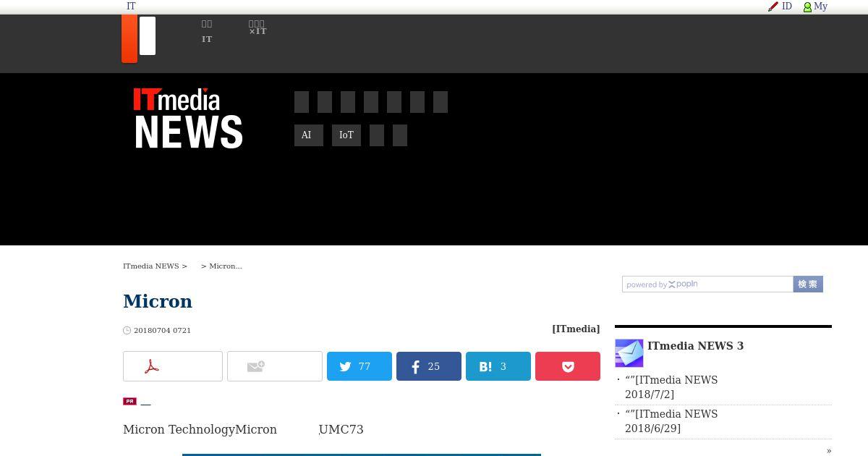Click the IT link at top left

(x=131, y=6)
